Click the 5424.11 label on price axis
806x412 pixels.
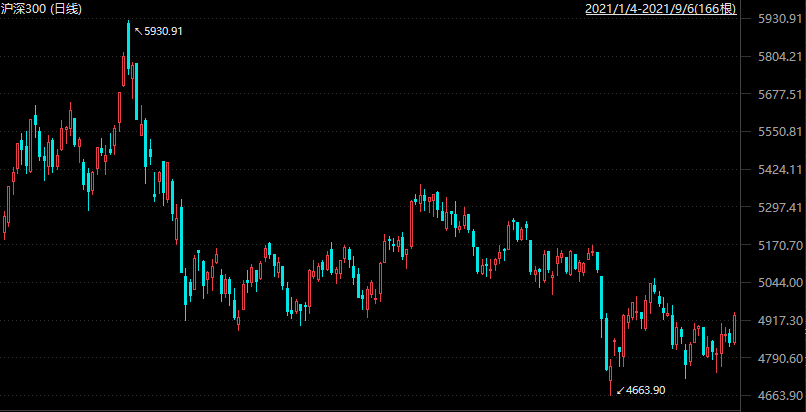pyautogui.click(x=780, y=170)
